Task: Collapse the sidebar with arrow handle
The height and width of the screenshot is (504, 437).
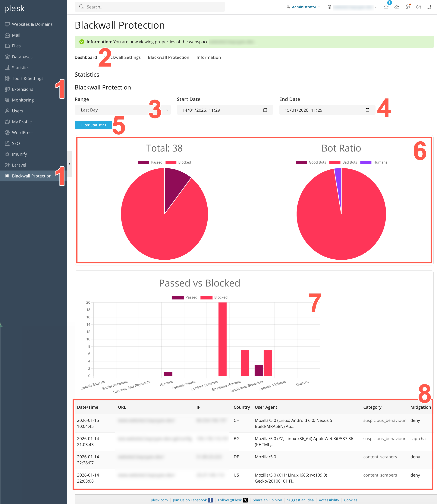Action: [70, 164]
